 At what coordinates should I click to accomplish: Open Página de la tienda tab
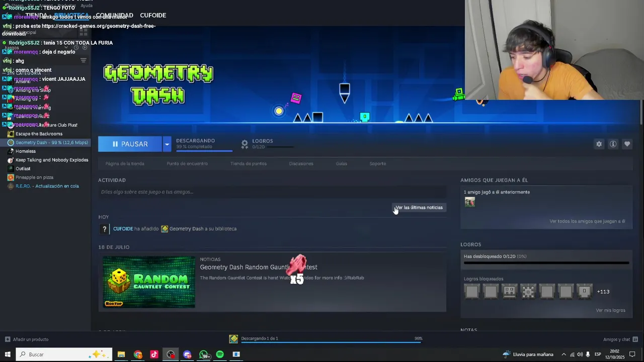point(125,163)
